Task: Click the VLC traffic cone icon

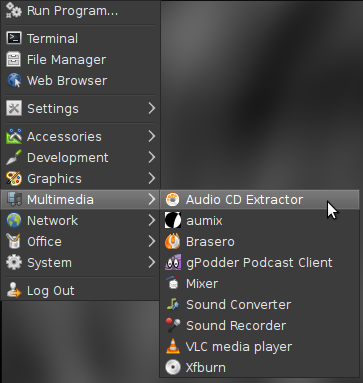Action: [173, 346]
